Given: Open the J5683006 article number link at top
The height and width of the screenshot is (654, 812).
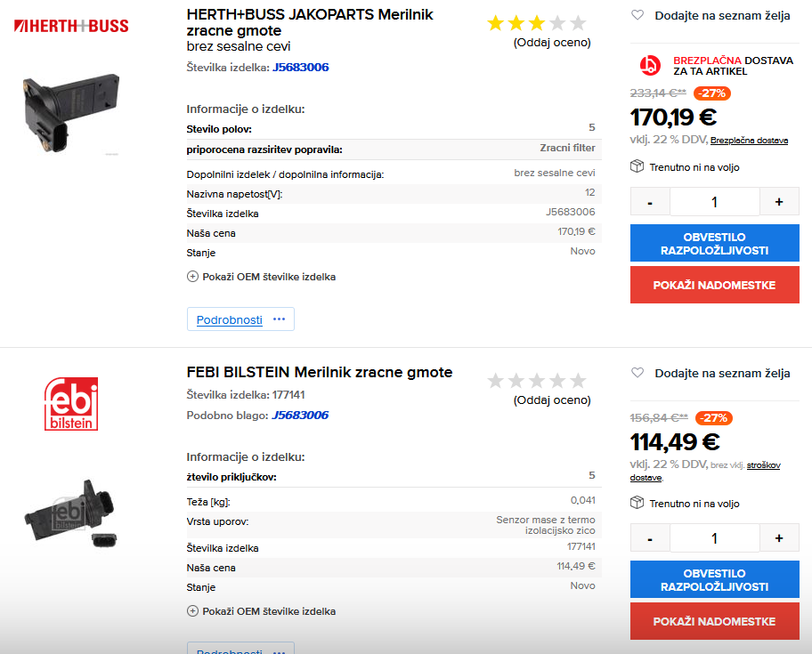Looking at the screenshot, I should click(300, 68).
